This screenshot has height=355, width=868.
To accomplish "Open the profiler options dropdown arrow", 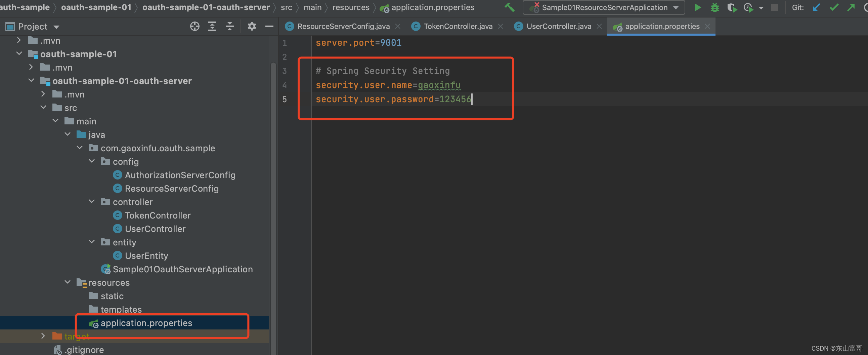I will coord(761,8).
